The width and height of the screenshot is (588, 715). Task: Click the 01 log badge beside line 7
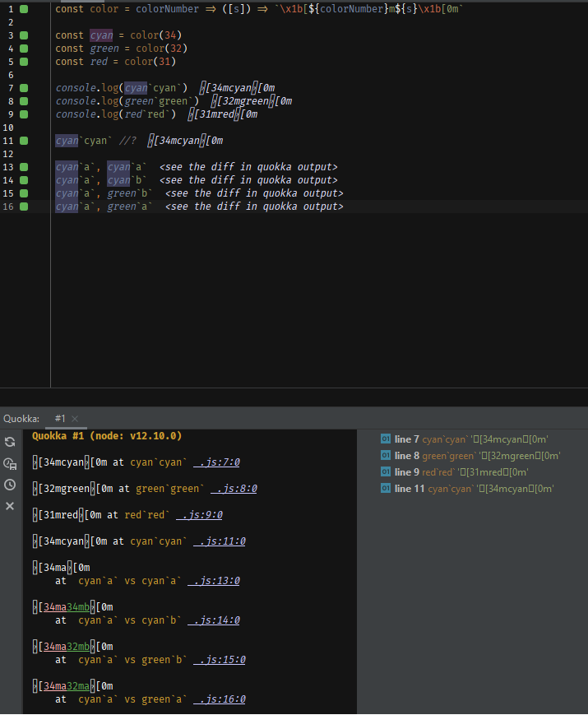385,439
